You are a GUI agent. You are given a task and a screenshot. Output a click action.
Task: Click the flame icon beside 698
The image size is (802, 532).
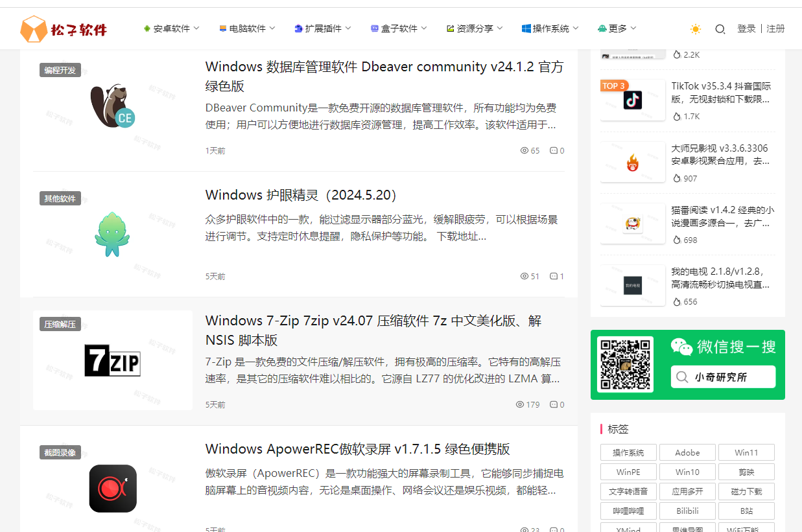[677, 240]
